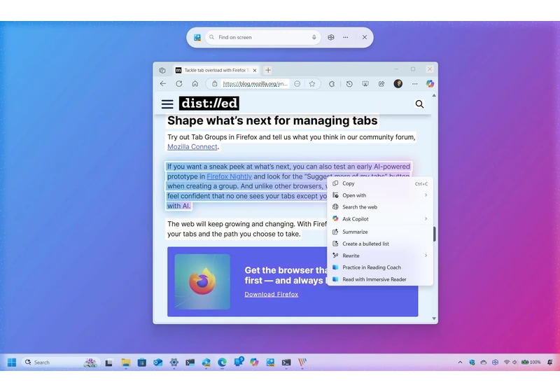This screenshot has height=392, width=560.
Task: Click the Share toolbar icon
Action: 381,84
